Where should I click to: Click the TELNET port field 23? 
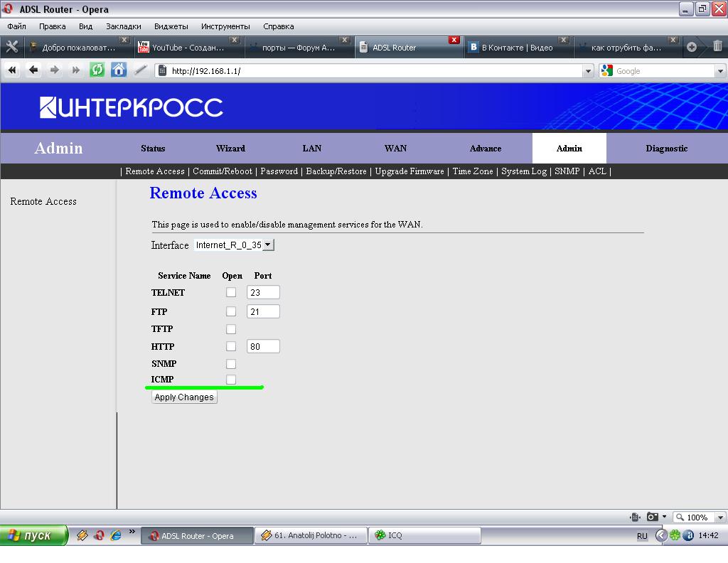coord(263,292)
